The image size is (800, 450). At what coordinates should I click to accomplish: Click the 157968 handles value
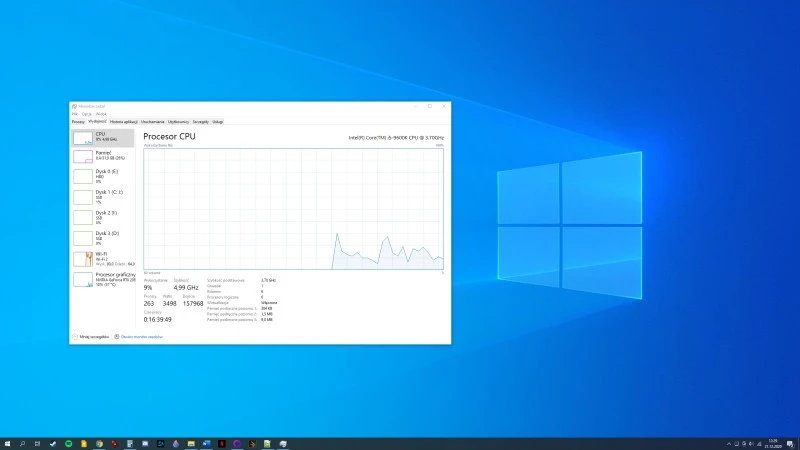click(193, 304)
